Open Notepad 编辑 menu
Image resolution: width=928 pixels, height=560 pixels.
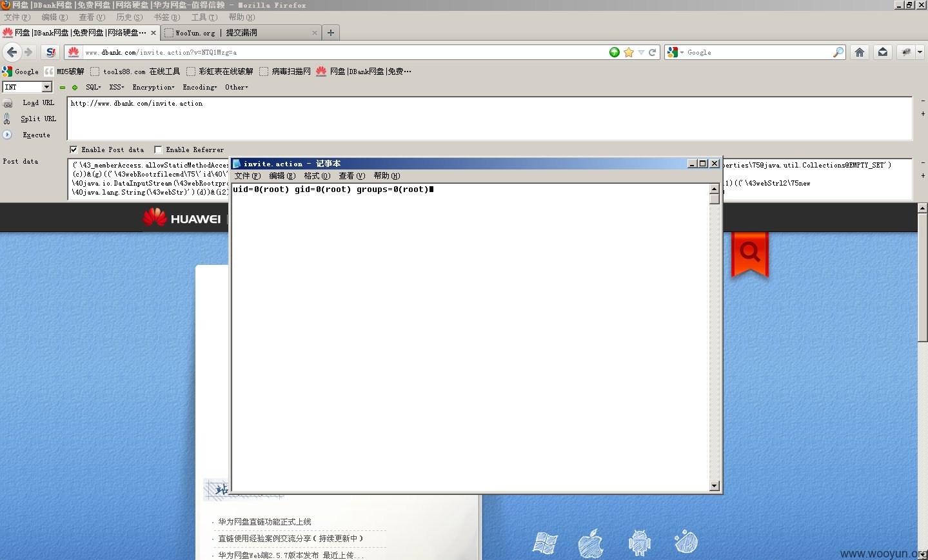click(x=282, y=176)
